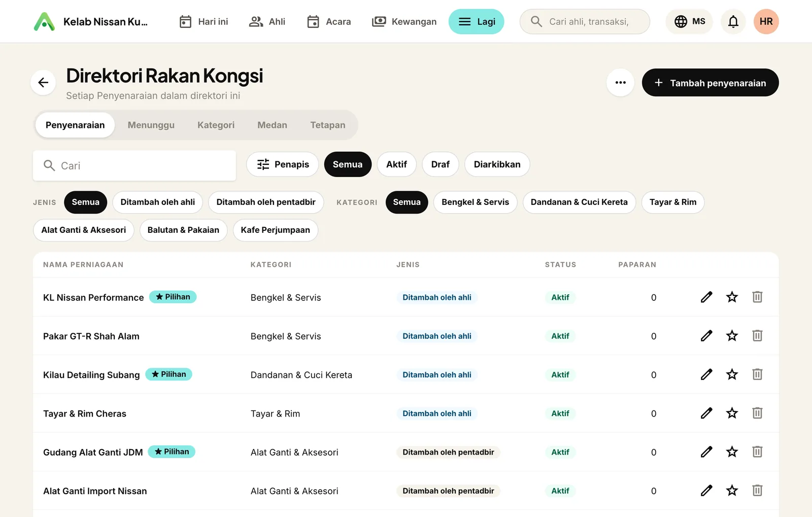Switch to the Menunggu tab
The image size is (812, 517).
click(151, 125)
